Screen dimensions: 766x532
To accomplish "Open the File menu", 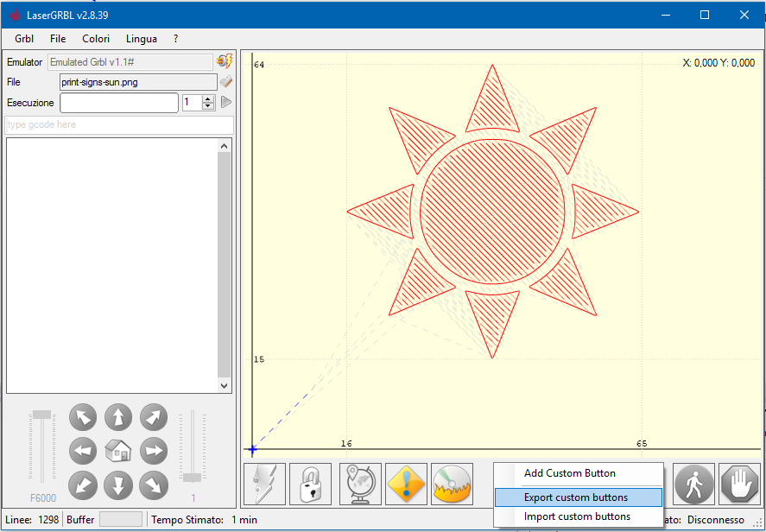I will [x=58, y=39].
